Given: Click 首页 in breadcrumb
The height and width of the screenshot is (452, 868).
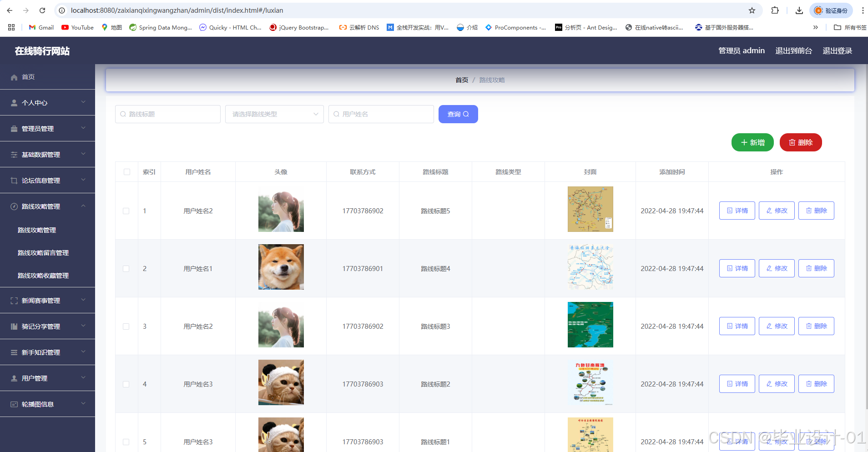Looking at the screenshot, I should 462,80.
